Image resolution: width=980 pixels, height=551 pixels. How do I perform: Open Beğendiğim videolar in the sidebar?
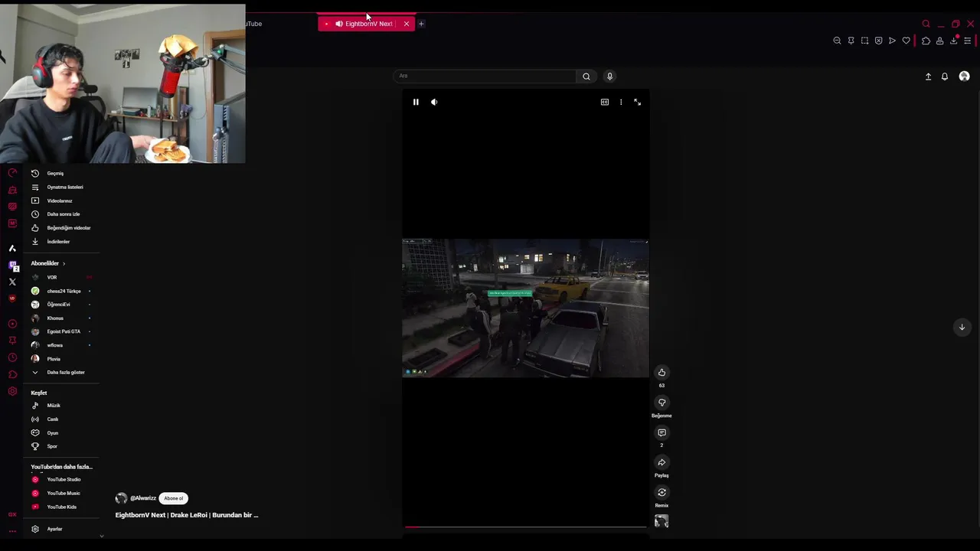(61, 228)
